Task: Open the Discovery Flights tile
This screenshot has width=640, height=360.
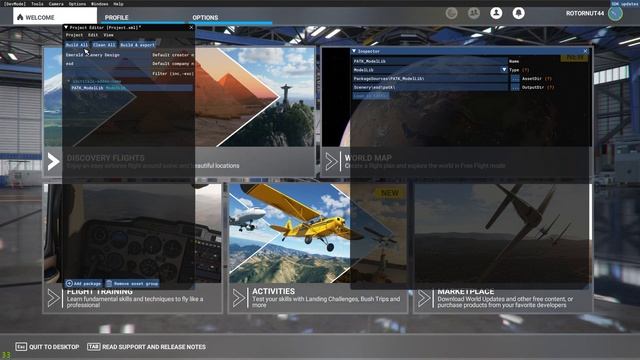Action: [179, 112]
